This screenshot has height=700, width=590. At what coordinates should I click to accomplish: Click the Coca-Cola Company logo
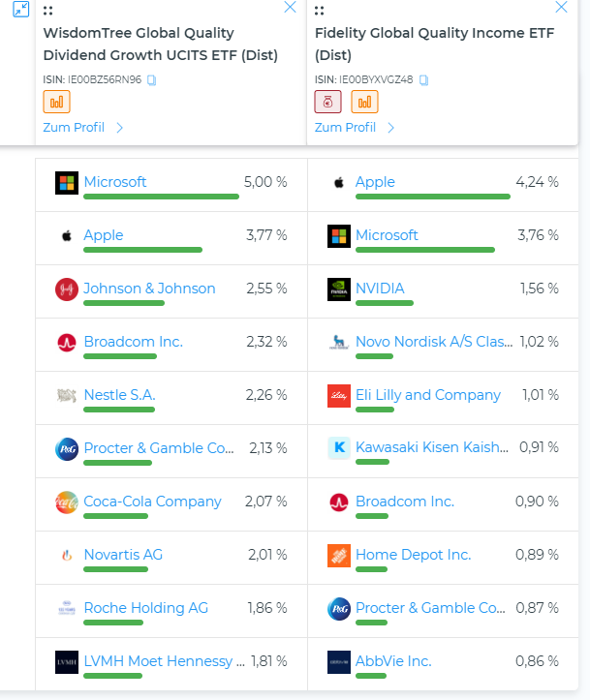(67, 502)
